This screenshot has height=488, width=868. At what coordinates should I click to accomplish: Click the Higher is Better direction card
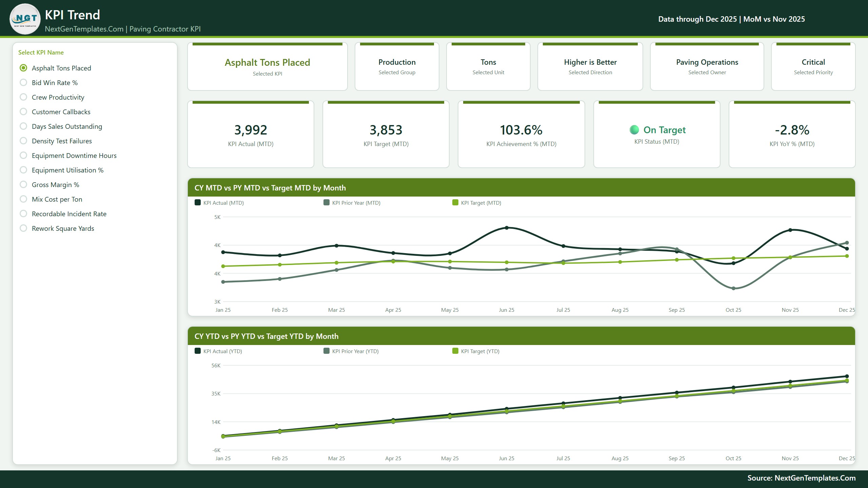(590, 66)
